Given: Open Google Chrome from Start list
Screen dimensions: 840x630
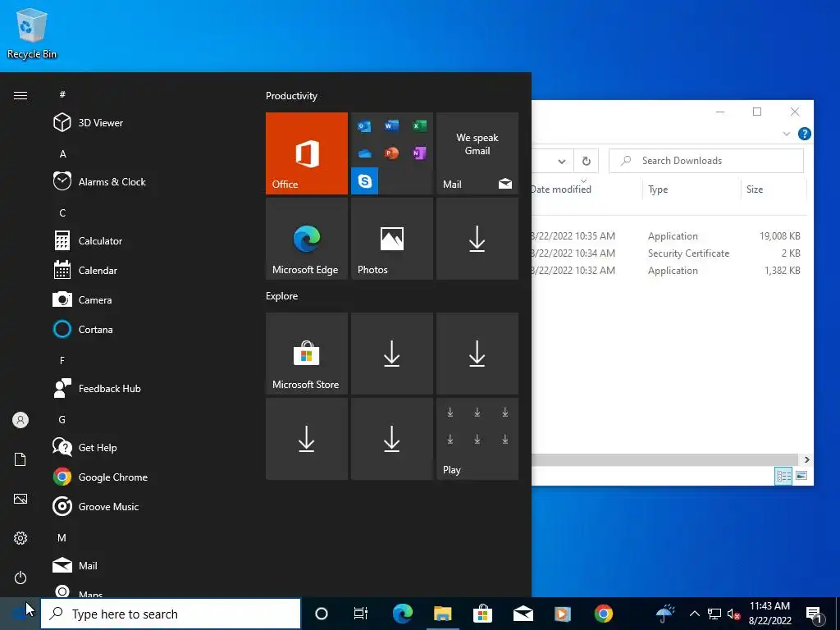Looking at the screenshot, I should click(x=100, y=477).
